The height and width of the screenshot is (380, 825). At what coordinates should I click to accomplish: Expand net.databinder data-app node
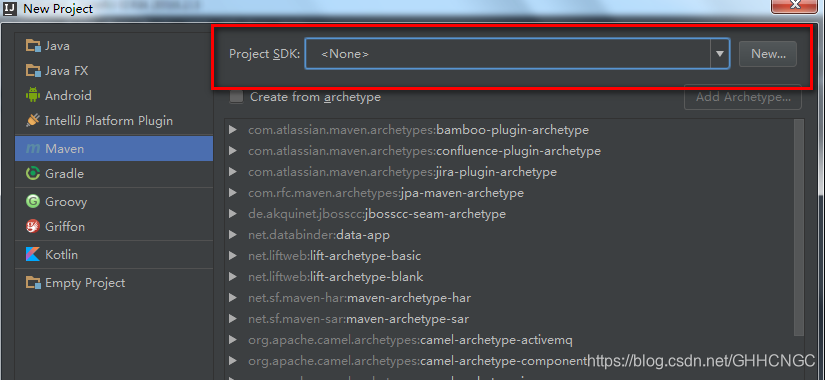pyautogui.click(x=233, y=235)
